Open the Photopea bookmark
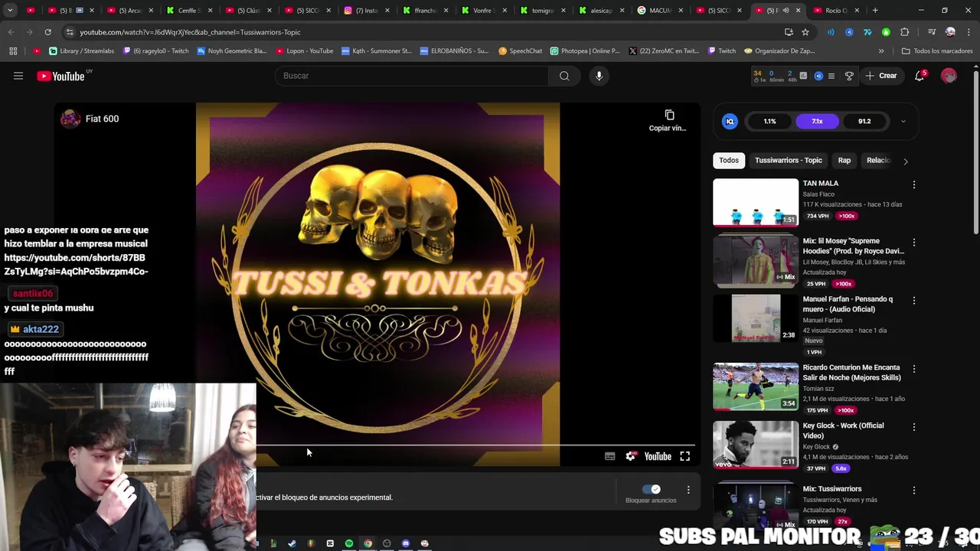980x551 pixels. [585, 51]
